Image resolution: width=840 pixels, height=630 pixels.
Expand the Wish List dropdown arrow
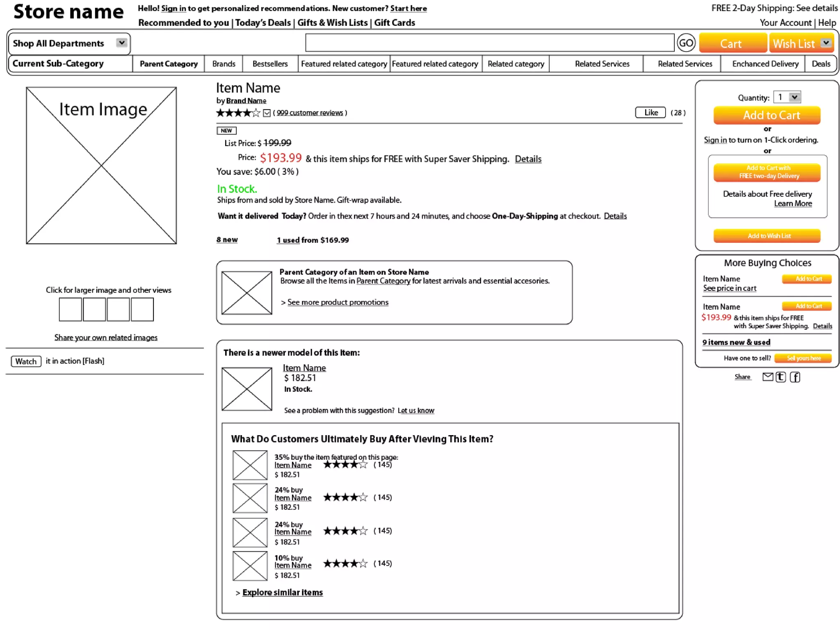[826, 43]
